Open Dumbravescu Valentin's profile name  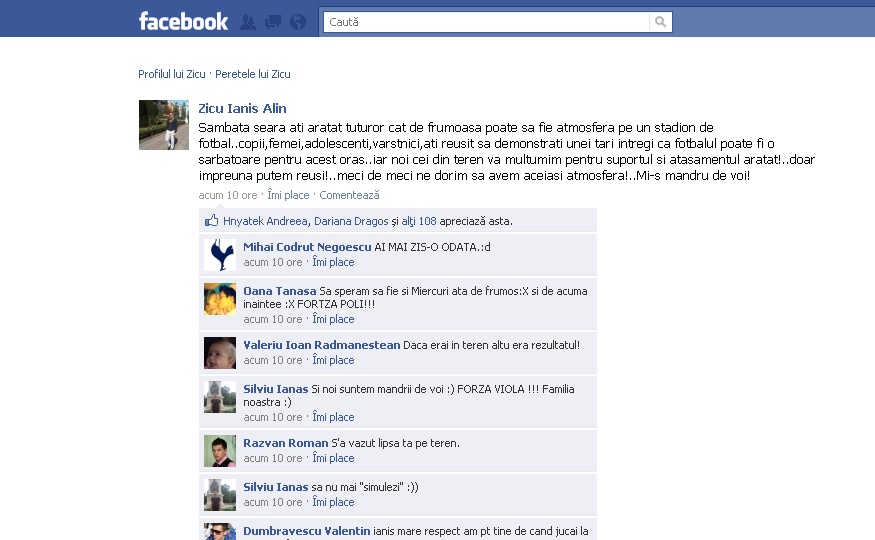306,531
